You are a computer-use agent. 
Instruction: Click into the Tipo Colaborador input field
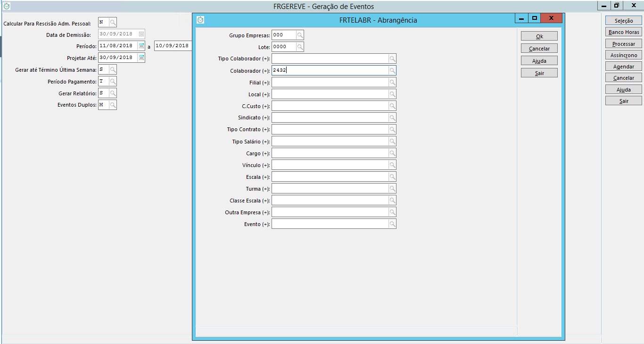330,59
